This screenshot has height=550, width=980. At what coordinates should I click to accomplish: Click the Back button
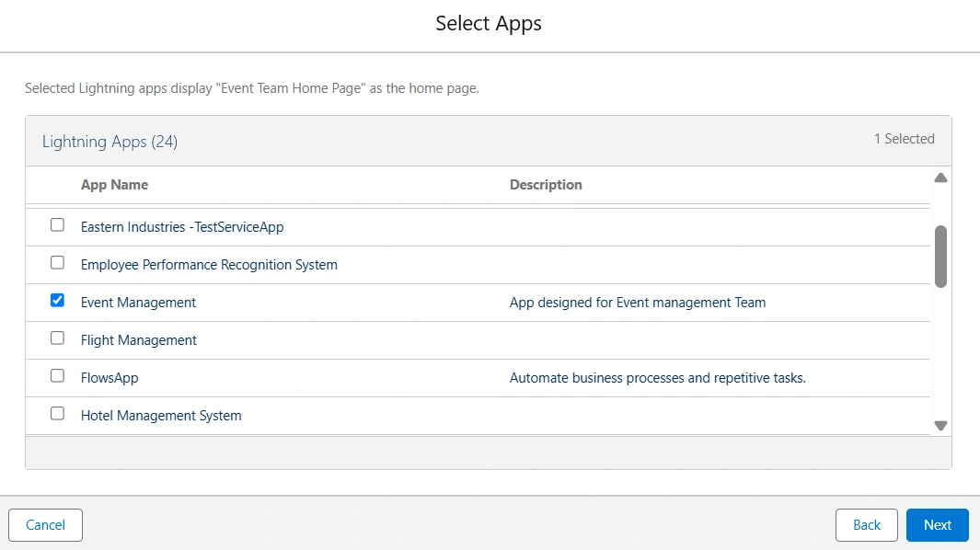point(866,525)
